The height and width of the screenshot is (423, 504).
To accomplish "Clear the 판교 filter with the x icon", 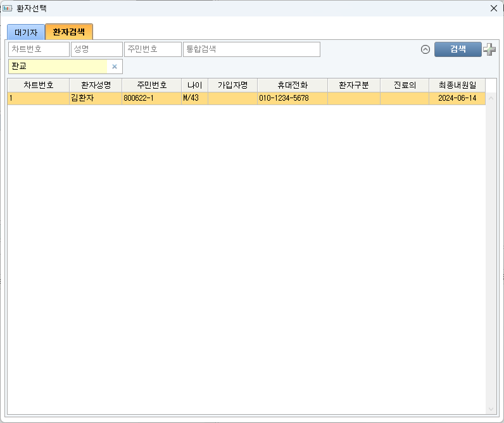I will click(x=115, y=66).
